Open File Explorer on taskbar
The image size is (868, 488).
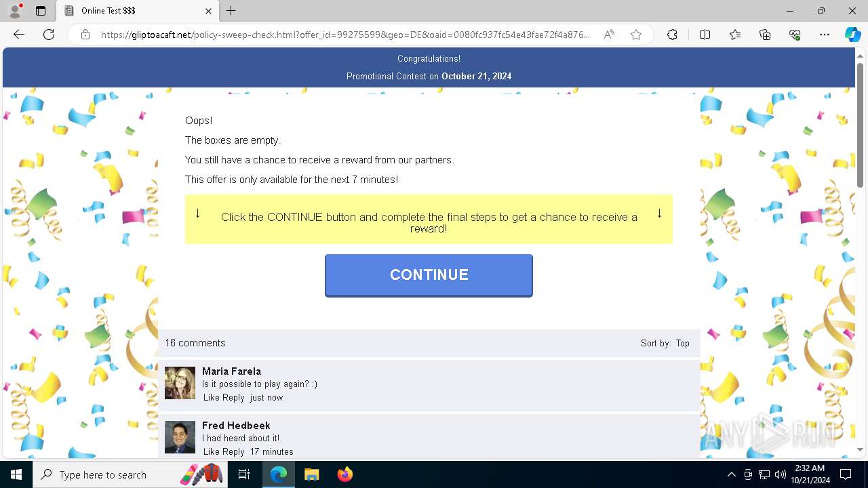tap(311, 474)
